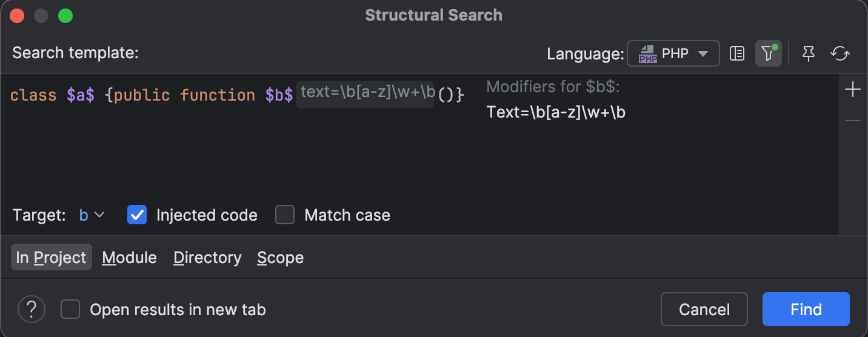Select the Scope tab
The height and width of the screenshot is (337, 868).
(280, 258)
